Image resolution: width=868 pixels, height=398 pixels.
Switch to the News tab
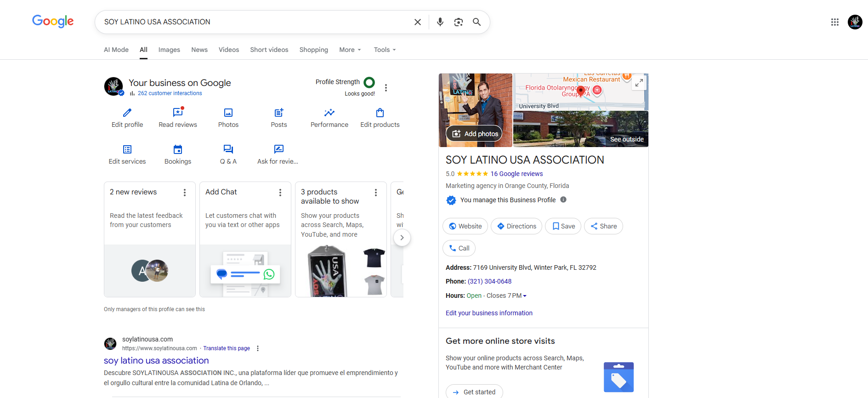199,50
